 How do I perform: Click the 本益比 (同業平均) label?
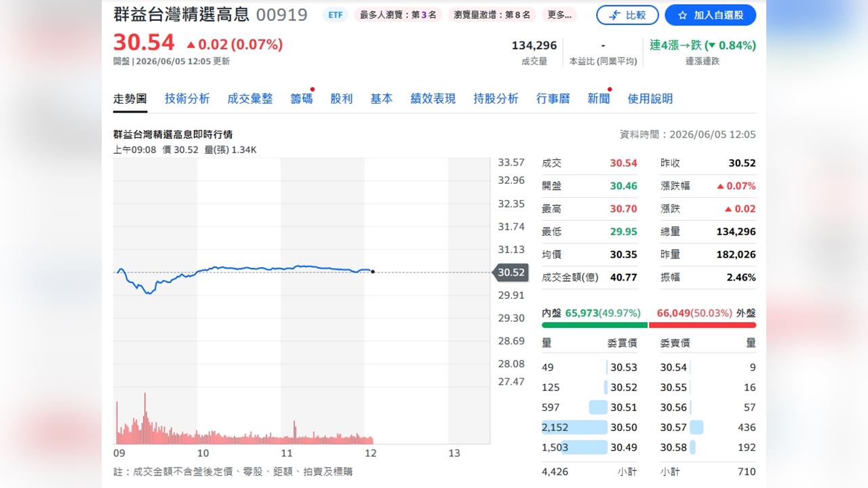tap(603, 61)
